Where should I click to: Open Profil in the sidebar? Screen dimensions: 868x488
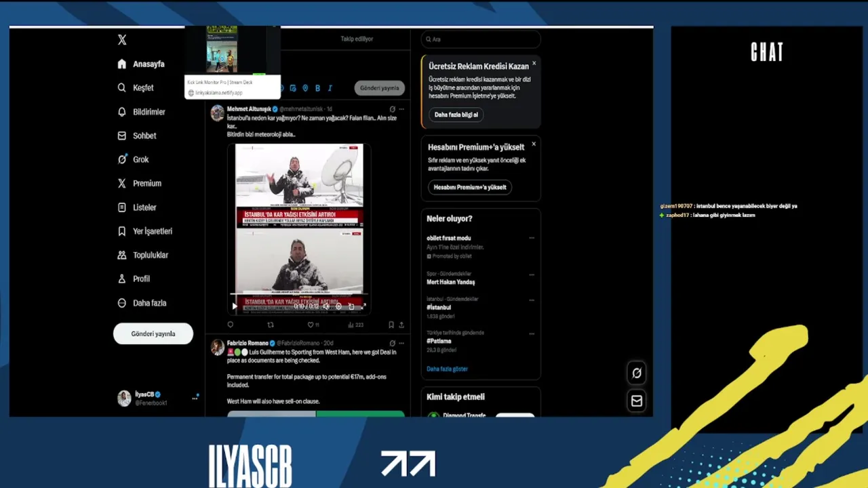[x=134, y=279]
